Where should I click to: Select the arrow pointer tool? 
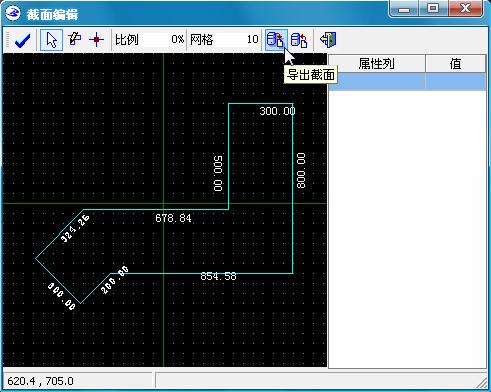click(x=51, y=40)
